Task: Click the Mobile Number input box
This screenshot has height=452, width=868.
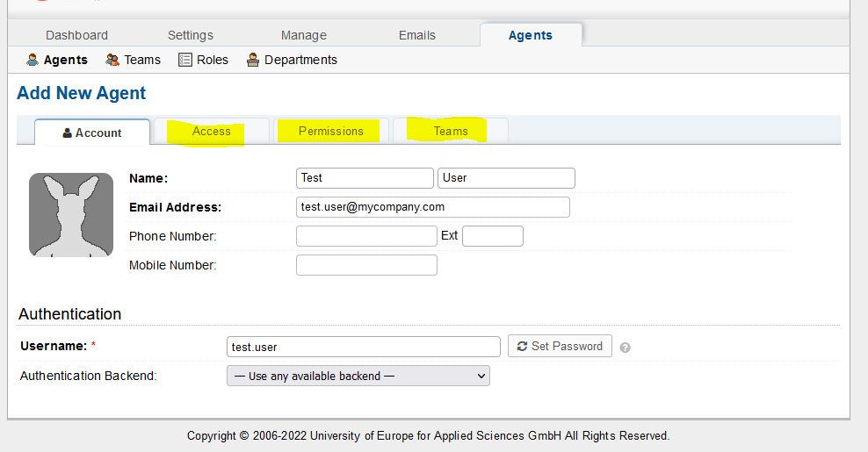Action: coord(366,265)
